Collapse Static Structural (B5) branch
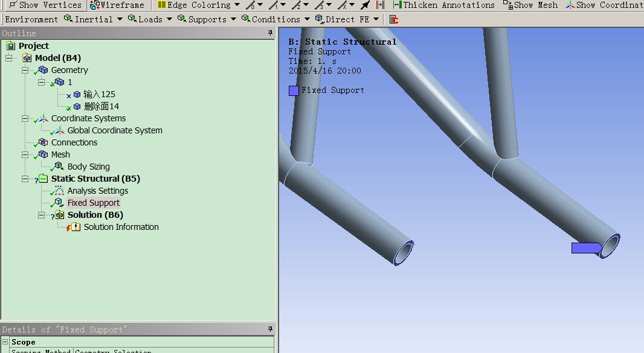This screenshot has height=353, width=644. 25,179
